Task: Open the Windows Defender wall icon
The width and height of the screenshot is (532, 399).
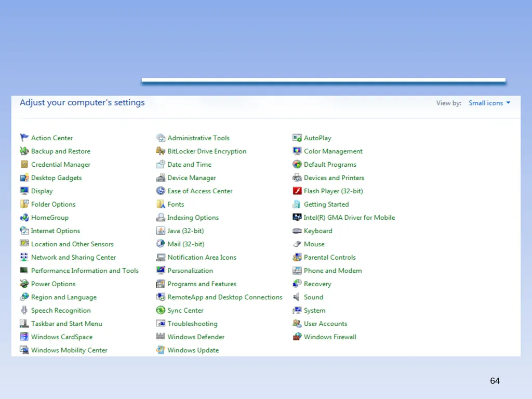Action: (x=161, y=337)
